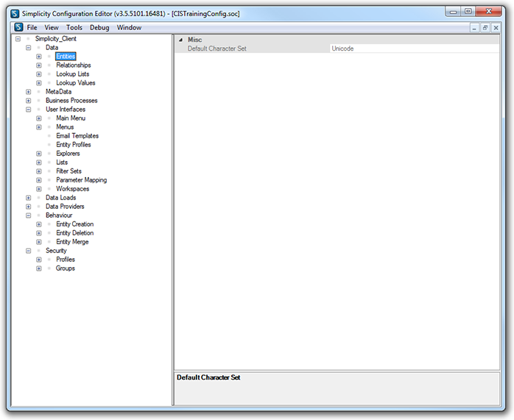Select Groups in the tree
Screen dimensions: 514x420
pyautogui.click(x=66, y=268)
